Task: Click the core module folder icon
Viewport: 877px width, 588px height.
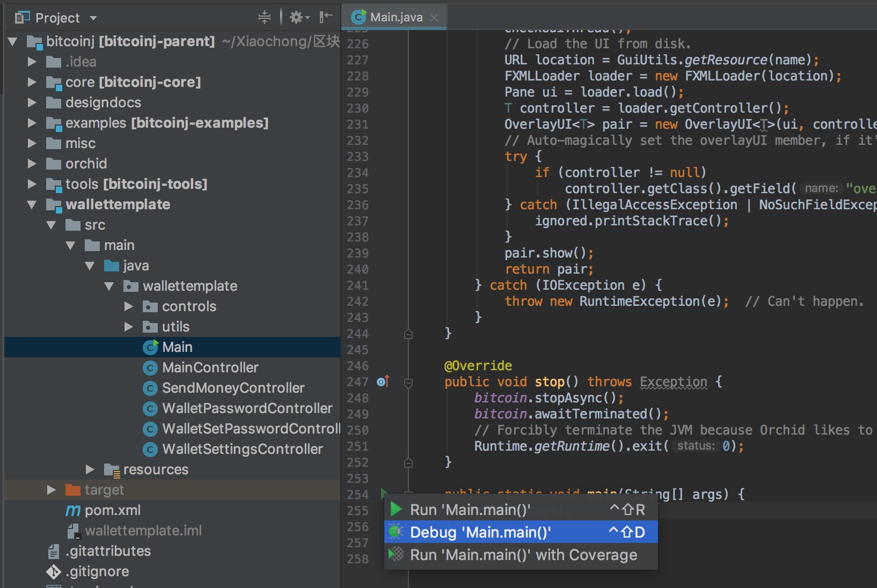Action: click(54, 83)
